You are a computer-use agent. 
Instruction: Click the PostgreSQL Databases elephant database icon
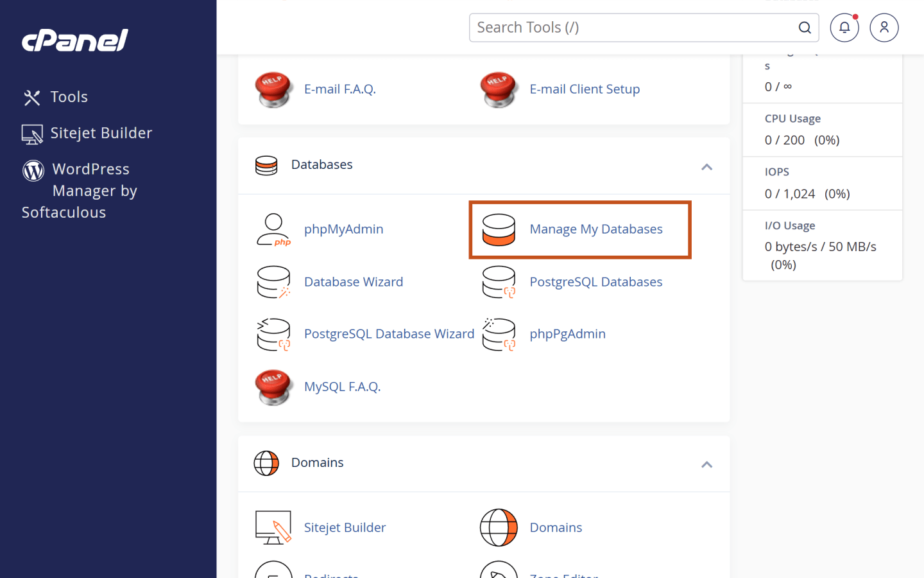pyautogui.click(x=499, y=281)
